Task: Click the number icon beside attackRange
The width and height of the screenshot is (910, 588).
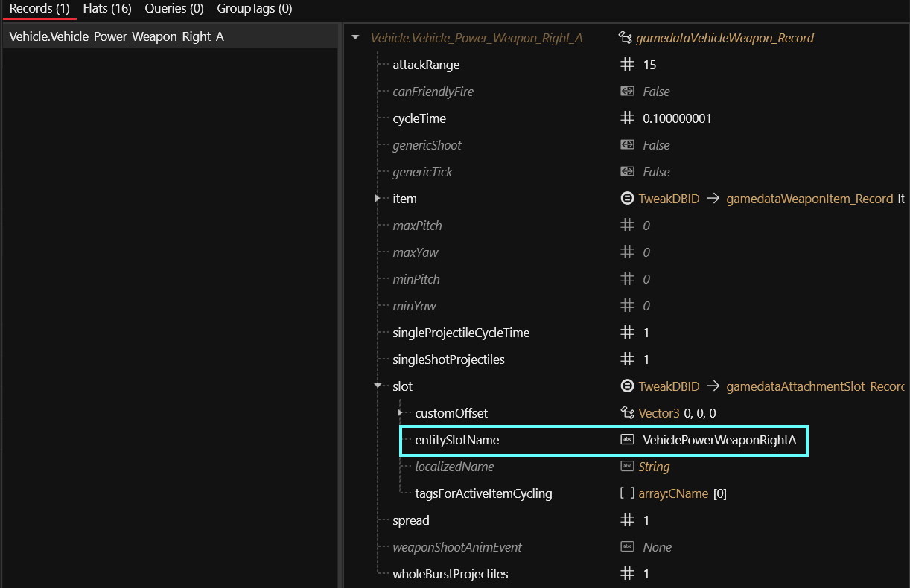Action: click(x=627, y=65)
